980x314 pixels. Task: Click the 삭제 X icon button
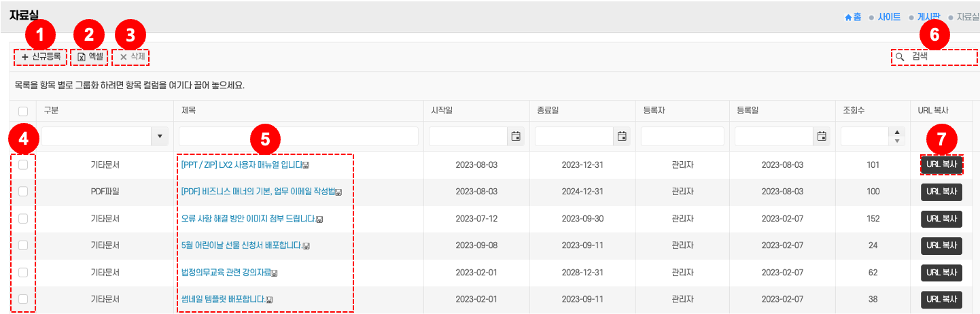point(123,57)
